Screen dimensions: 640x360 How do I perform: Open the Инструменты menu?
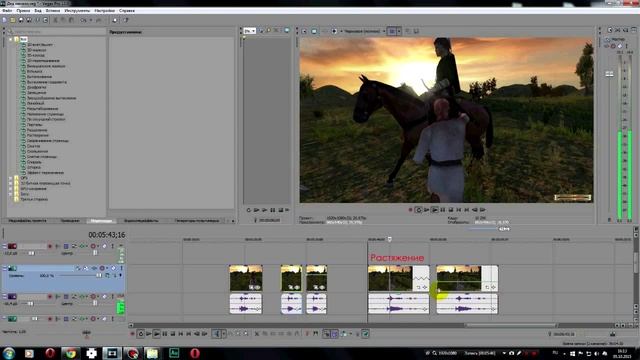77,11
